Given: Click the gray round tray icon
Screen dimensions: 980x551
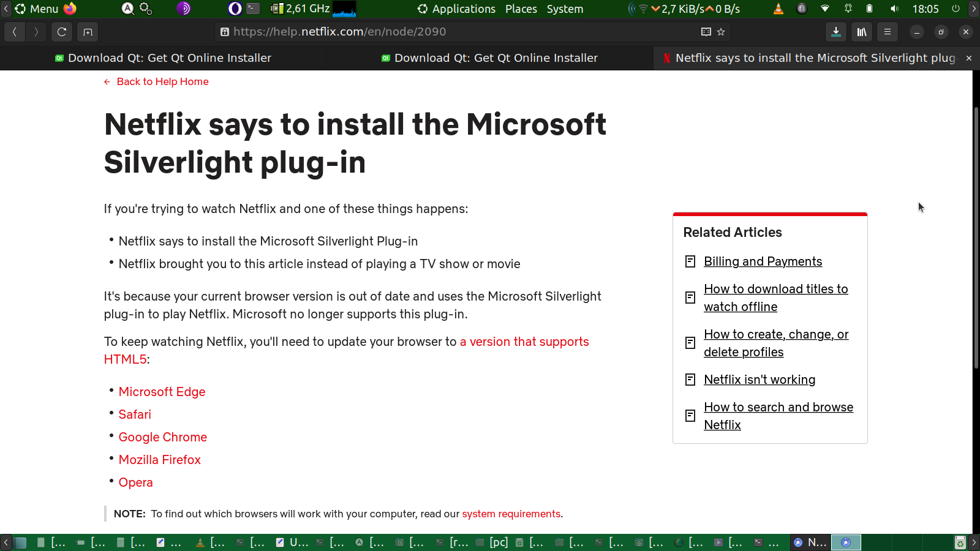Looking at the screenshot, I should point(802,9).
